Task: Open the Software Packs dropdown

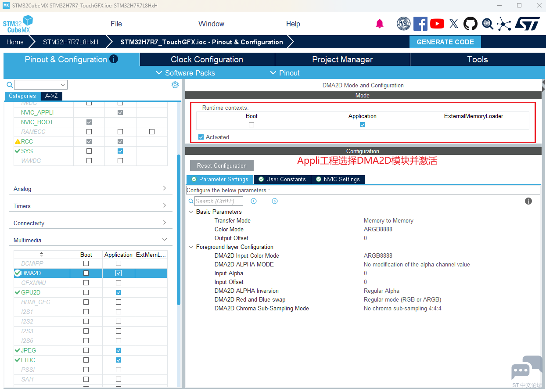Action: coord(186,73)
